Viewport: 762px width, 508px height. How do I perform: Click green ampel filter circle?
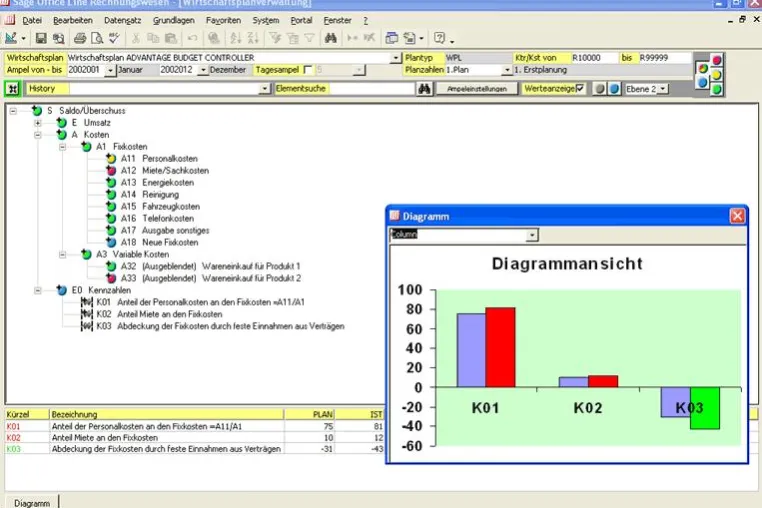[x=717, y=89]
